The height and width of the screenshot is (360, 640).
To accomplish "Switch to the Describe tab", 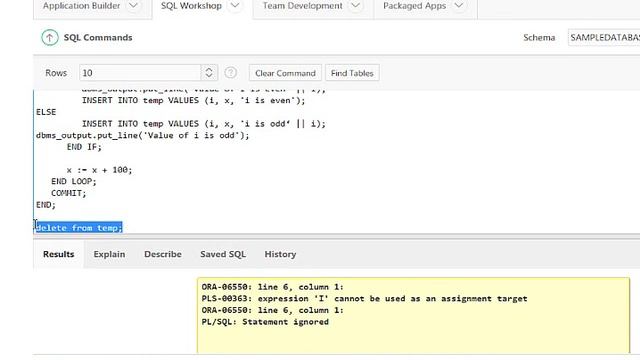I will click(x=163, y=254).
